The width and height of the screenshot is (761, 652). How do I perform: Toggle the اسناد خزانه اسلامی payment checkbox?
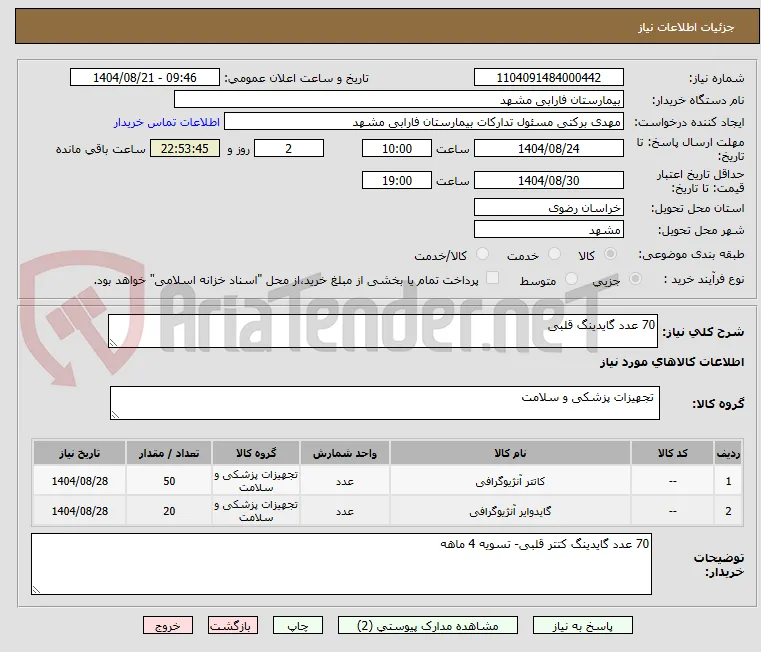pyautogui.click(x=492, y=278)
